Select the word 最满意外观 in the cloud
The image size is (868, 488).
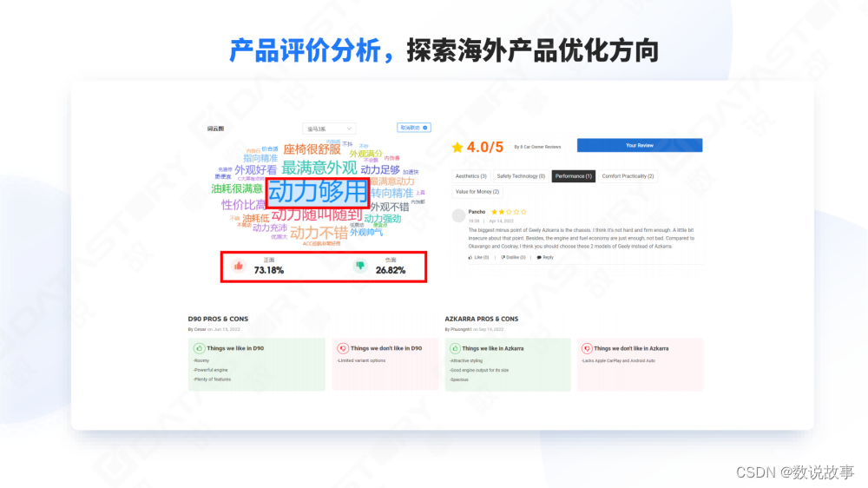click(319, 168)
